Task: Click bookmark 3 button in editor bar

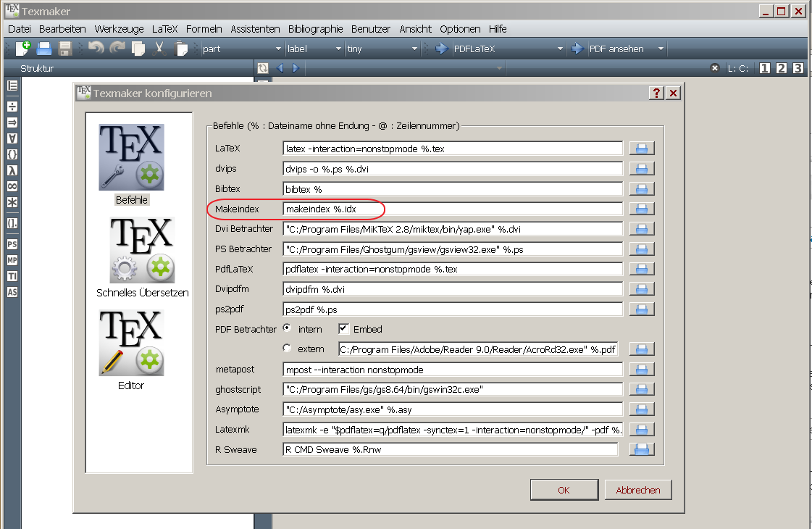Action: [798, 68]
